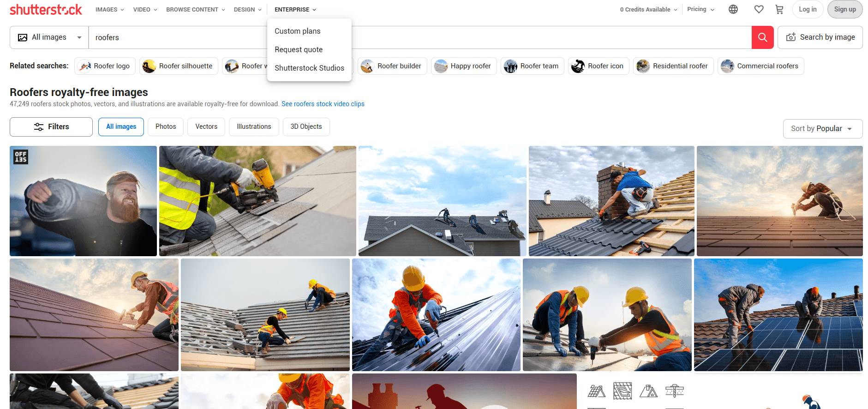This screenshot has width=868, height=409.
Task: Open the roofer hammering red tiles photo
Action: 94,315
